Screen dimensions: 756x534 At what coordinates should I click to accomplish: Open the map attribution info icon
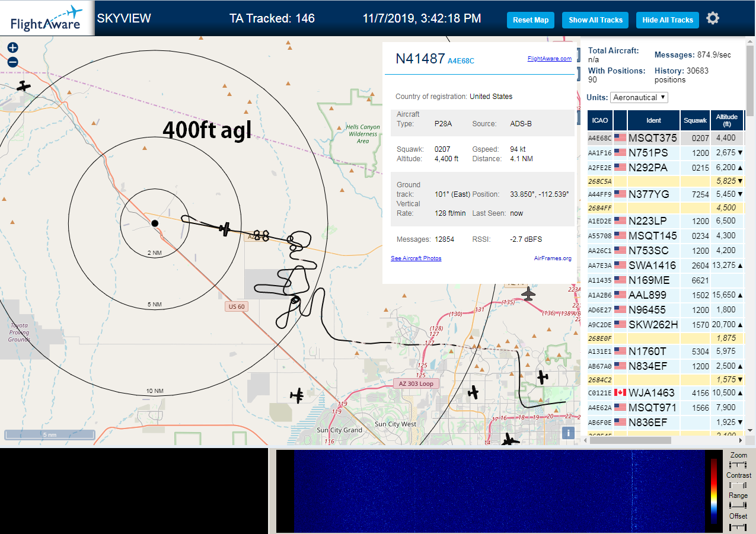click(568, 433)
